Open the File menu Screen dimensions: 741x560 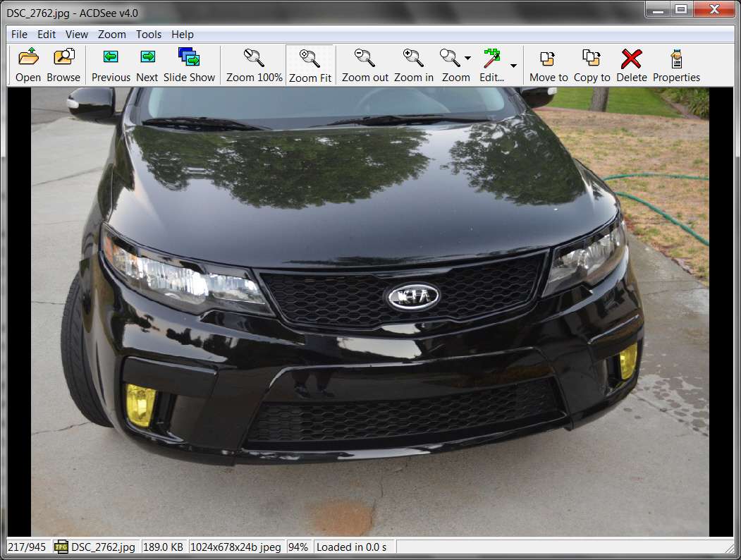coord(19,35)
